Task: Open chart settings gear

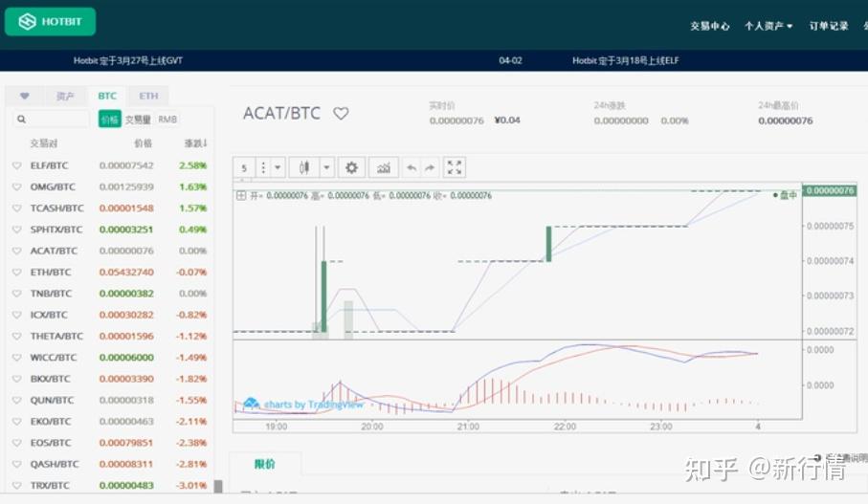Action: pos(351,167)
